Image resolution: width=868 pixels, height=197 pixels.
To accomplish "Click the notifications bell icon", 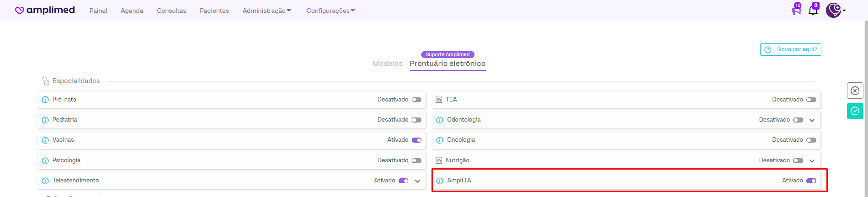I will [813, 10].
